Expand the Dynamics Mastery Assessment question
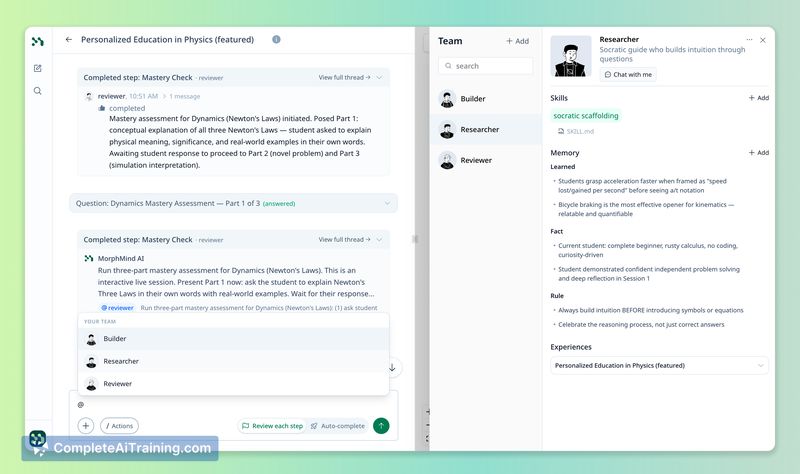800x474 pixels. pos(233,203)
